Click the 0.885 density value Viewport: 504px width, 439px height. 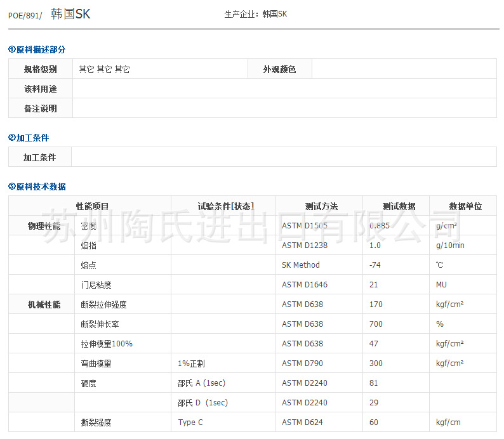coord(380,226)
